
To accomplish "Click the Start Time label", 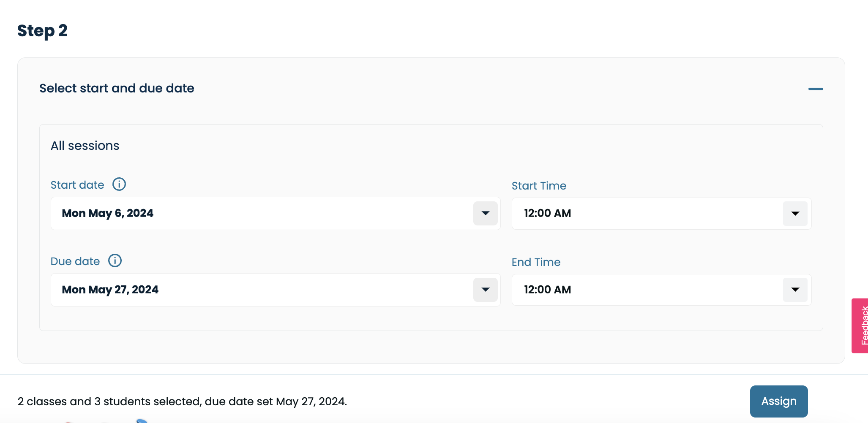I will 539,186.
